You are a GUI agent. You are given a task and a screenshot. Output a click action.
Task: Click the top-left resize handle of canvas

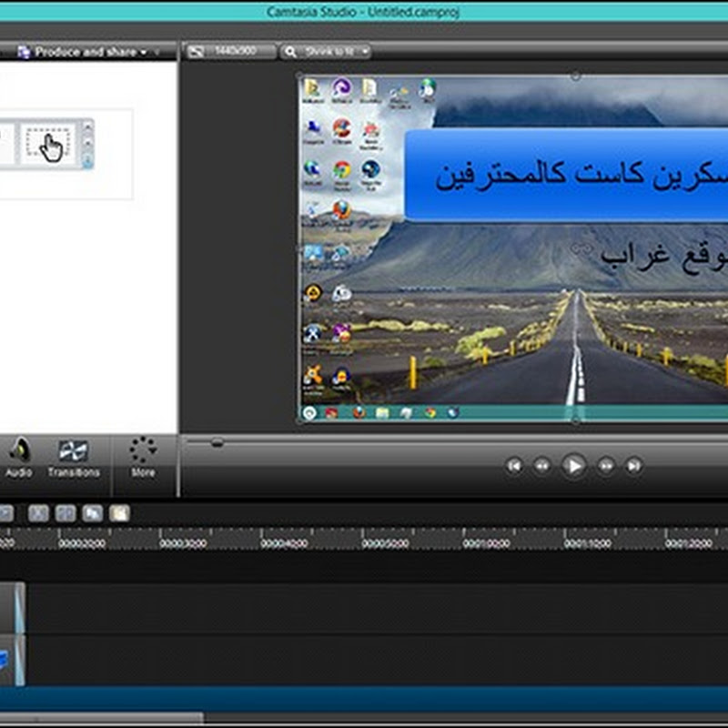[x=300, y=76]
